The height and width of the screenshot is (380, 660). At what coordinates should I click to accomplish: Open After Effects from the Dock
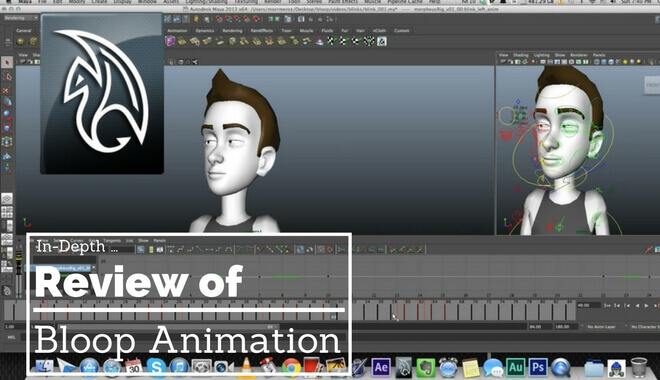pyautogui.click(x=381, y=367)
